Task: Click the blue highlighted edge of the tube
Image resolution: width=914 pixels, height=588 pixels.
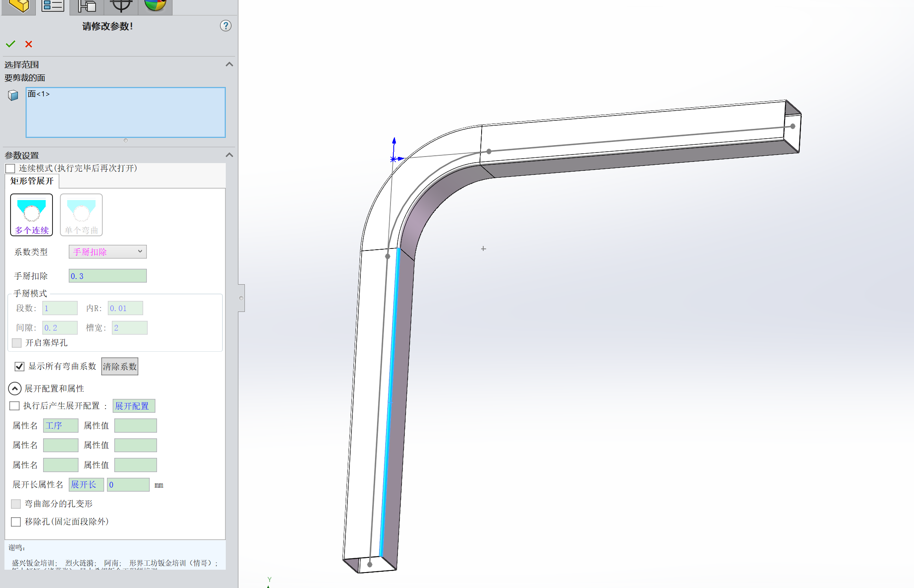Action: click(390, 403)
